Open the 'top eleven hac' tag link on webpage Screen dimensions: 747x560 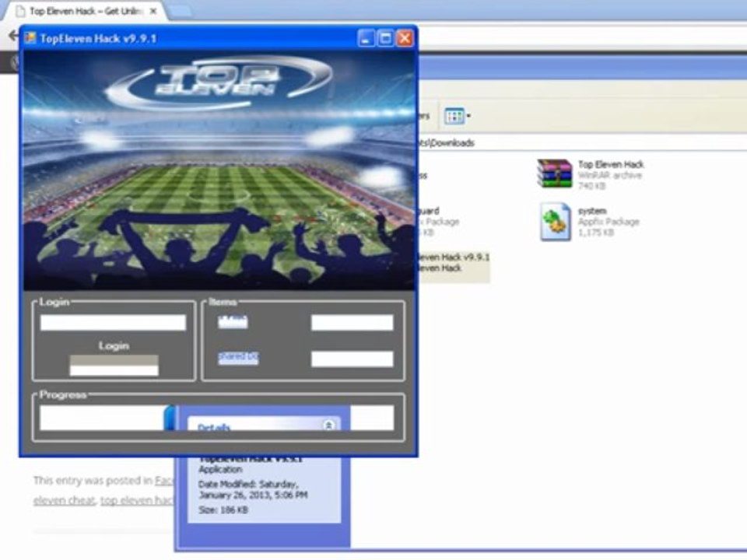pos(137,500)
